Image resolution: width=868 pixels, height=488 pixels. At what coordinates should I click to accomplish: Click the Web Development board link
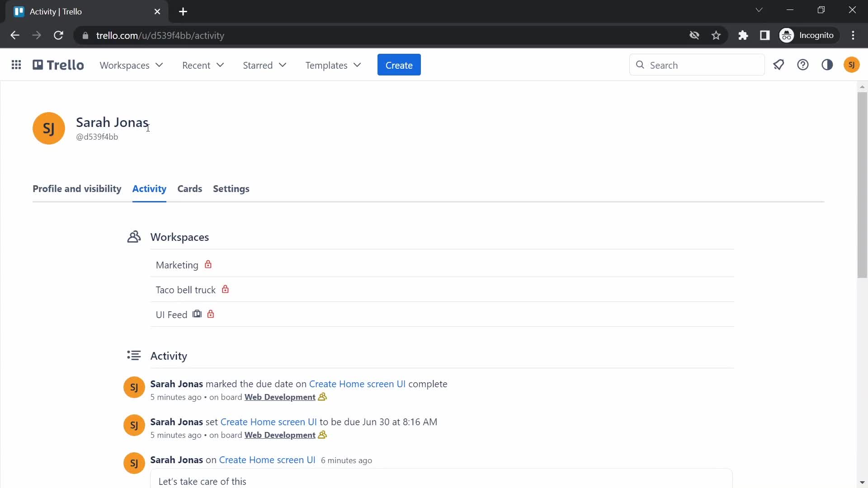(279, 397)
